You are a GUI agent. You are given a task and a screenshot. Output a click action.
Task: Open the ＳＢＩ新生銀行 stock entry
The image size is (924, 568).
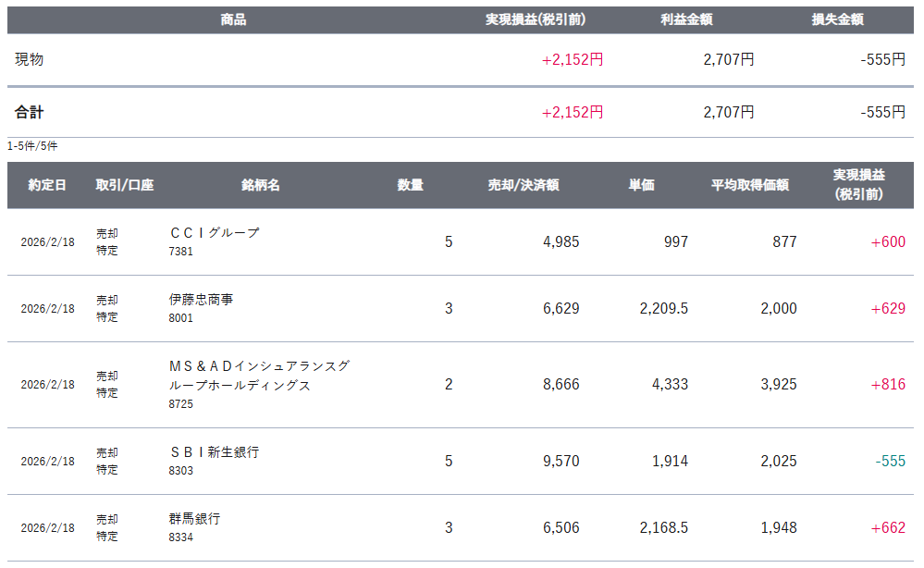pos(215,452)
